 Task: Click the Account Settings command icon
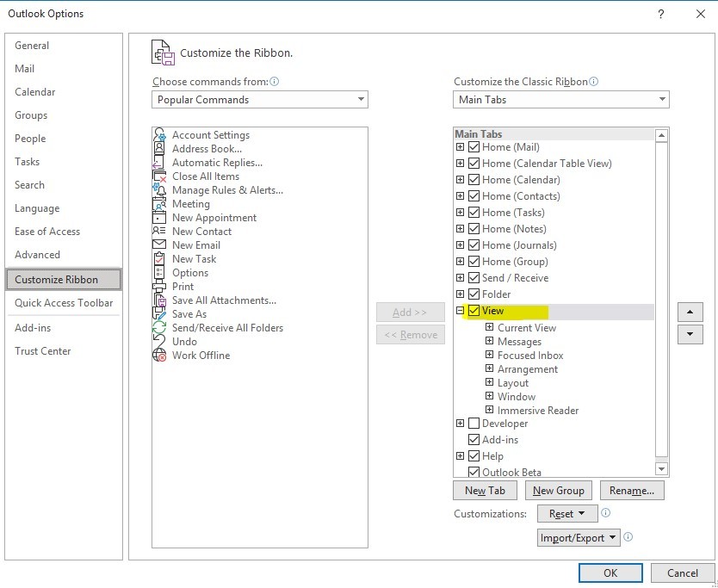tap(159, 134)
